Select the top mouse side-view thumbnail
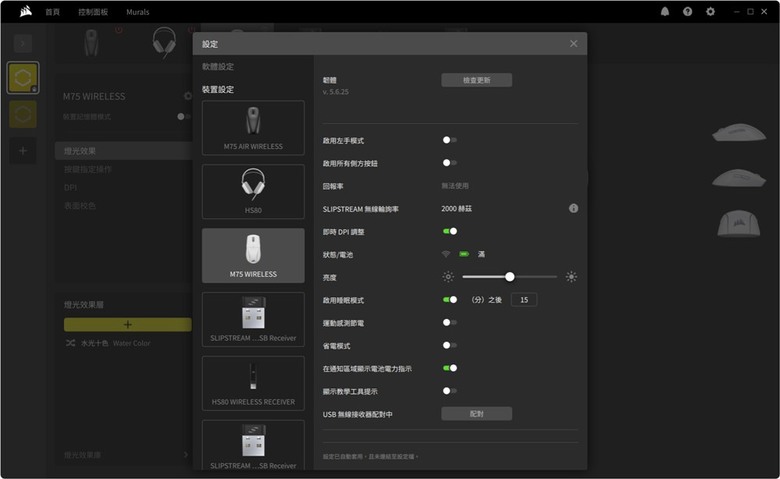The image size is (780, 479). click(x=739, y=133)
